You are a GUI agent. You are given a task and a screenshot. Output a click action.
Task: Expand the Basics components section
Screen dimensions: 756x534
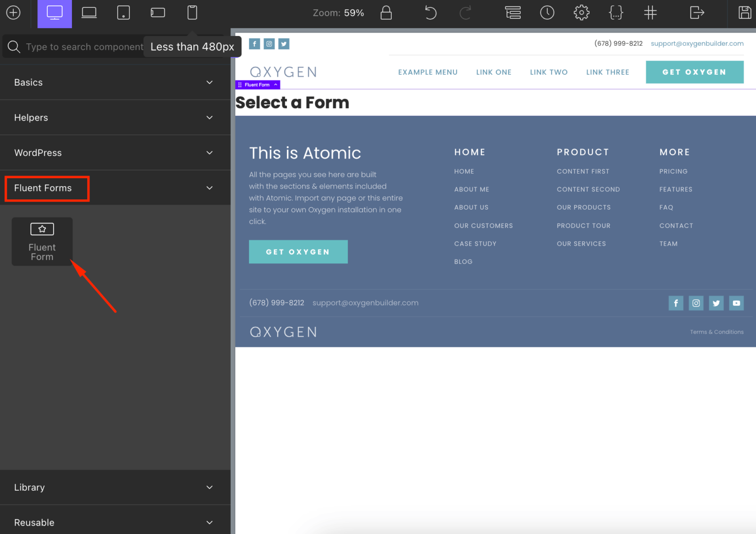pyautogui.click(x=115, y=82)
